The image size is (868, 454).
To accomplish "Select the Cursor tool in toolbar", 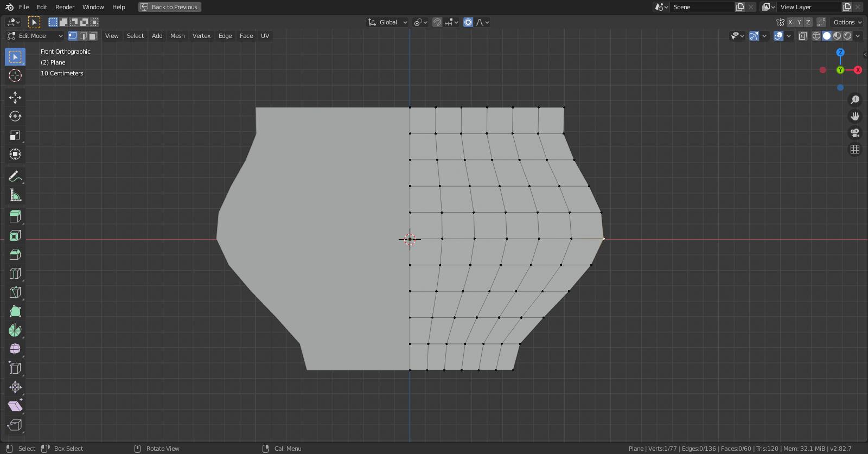I will click(x=15, y=75).
